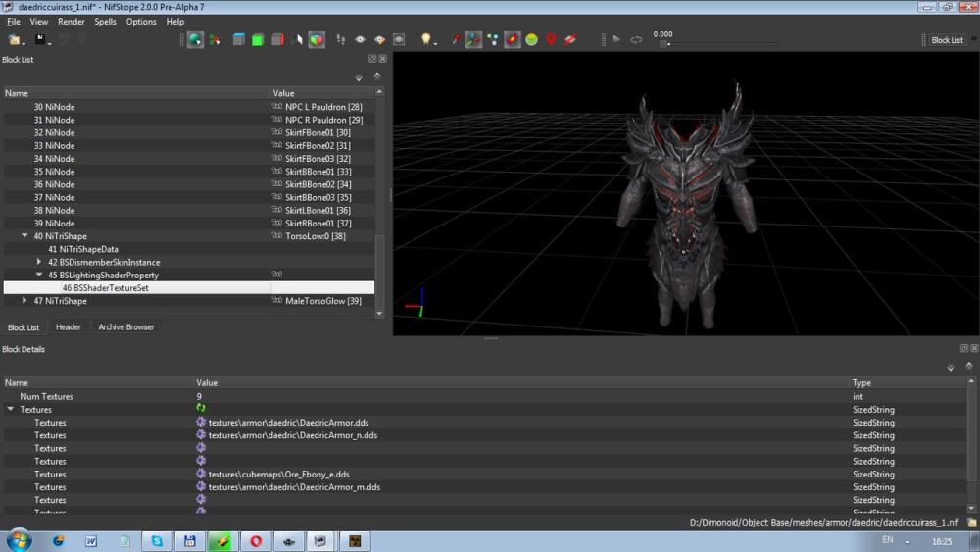Screen dimensions: 980x552
Task: Select the 41 NiTriShapeData row
Action: coord(189,249)
